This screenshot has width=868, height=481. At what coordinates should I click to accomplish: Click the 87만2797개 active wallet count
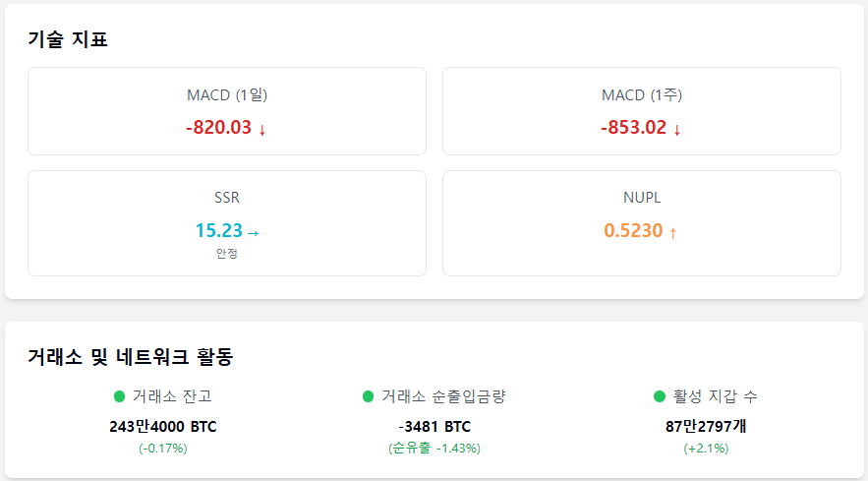(x=706, y=427)
